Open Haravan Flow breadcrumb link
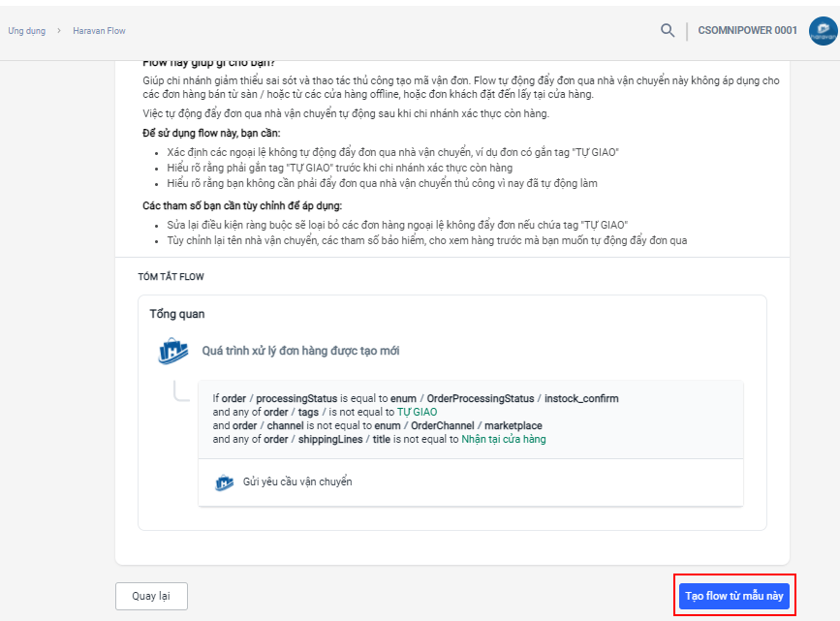The image size is (840, 621). coord(99,31)
